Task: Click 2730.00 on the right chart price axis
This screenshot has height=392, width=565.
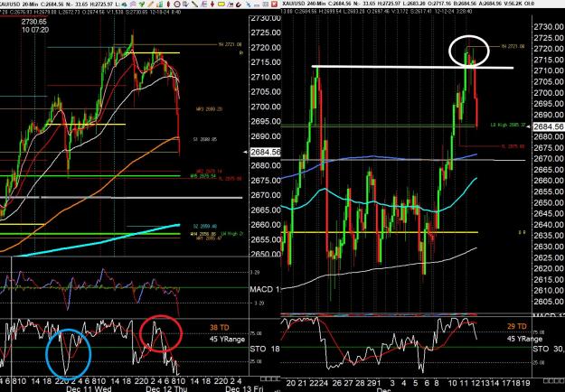Action: [549, 27]
